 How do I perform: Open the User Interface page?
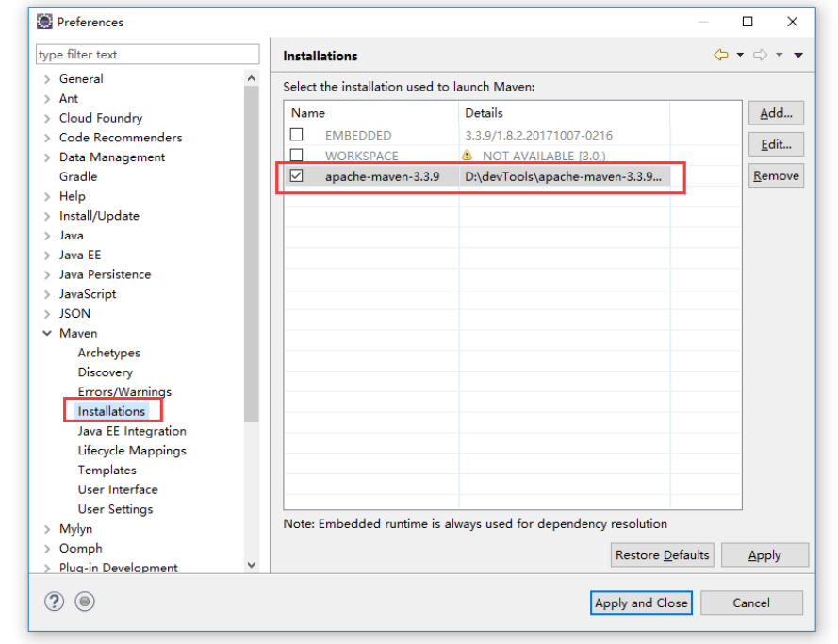click(118, 489)
